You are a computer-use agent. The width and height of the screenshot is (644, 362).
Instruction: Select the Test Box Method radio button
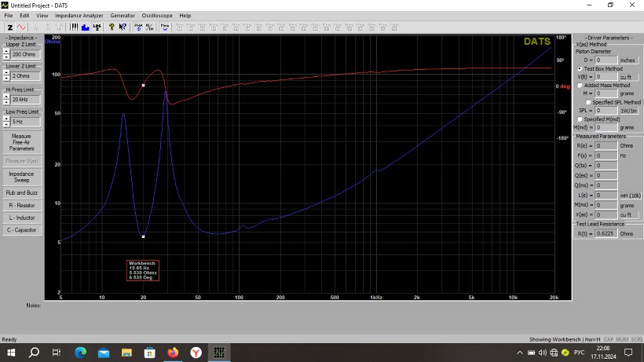(580, 69)
